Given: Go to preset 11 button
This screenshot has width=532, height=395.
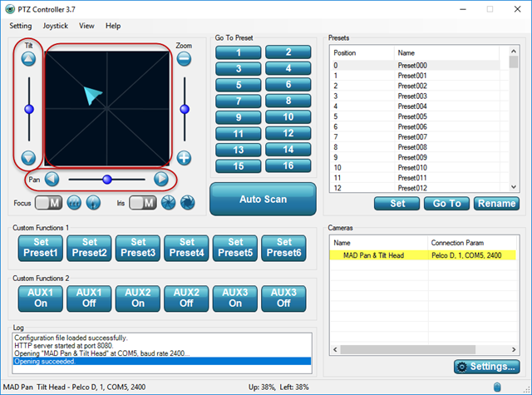Looking at the screenshot, I should point(239,134).
